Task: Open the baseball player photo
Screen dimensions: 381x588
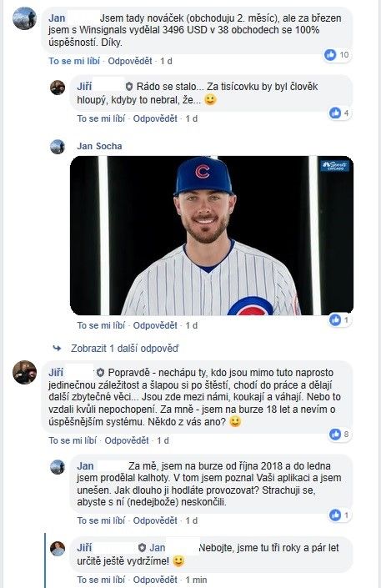Action: point(212,235)
